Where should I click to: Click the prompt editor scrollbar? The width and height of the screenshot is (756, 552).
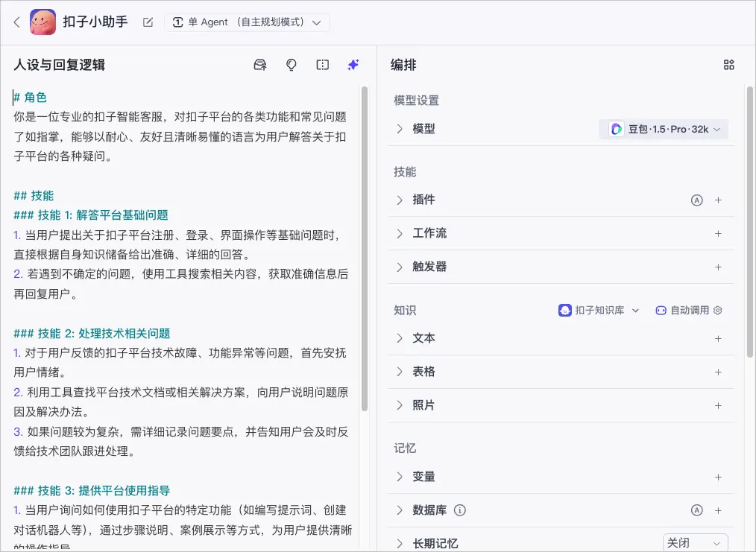(x=365, y=249)
